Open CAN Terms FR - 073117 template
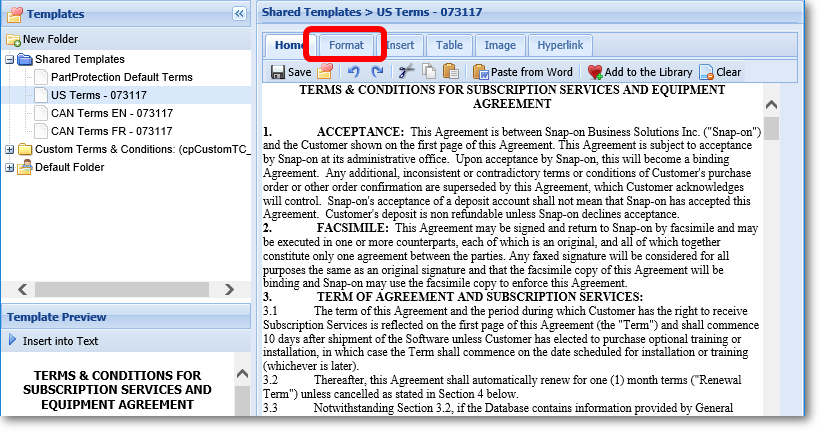824x435 pixels. point(111,131)
